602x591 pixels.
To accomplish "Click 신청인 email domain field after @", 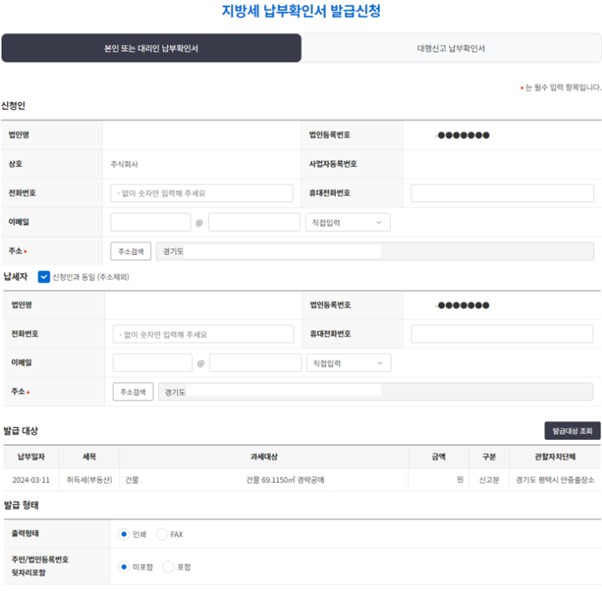I will click(x=254, y=222).
